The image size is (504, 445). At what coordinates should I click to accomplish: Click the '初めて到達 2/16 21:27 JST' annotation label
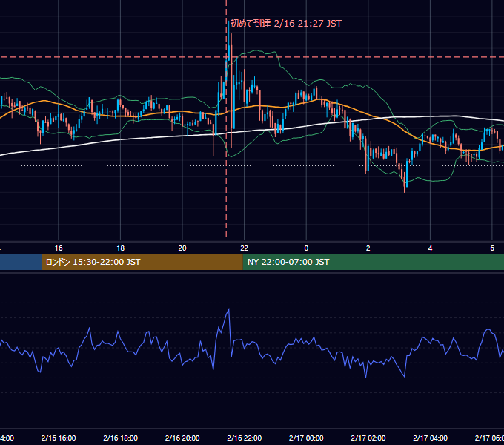(x=286, y=24)
